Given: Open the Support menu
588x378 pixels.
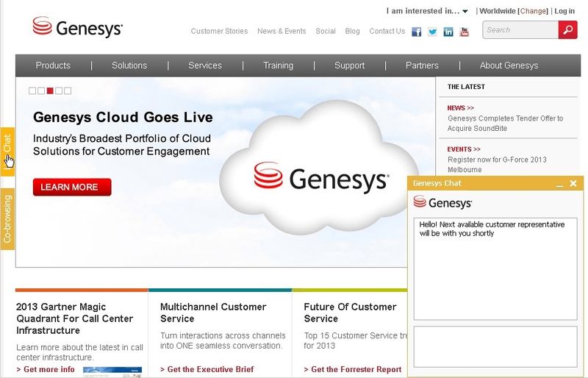Looking at the screenshot, I should click(x=350, y=65).
